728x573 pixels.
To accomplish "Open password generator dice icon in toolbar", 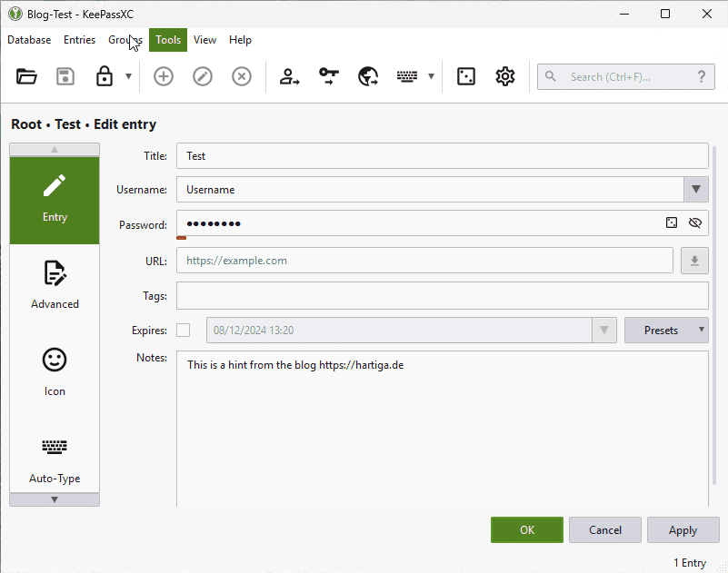I will (466, 76).
